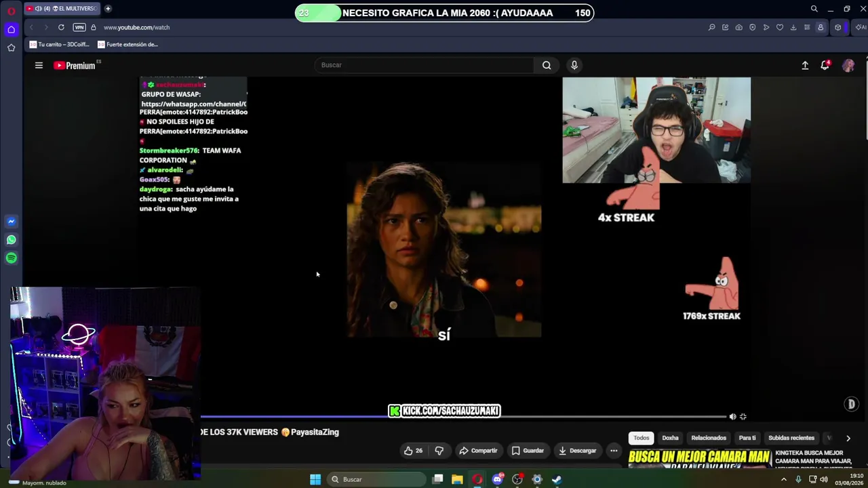Viewport: 868px width, 488px height.
Task: Open Messenger in the Opera sidebar
Action: pos(11,222)
